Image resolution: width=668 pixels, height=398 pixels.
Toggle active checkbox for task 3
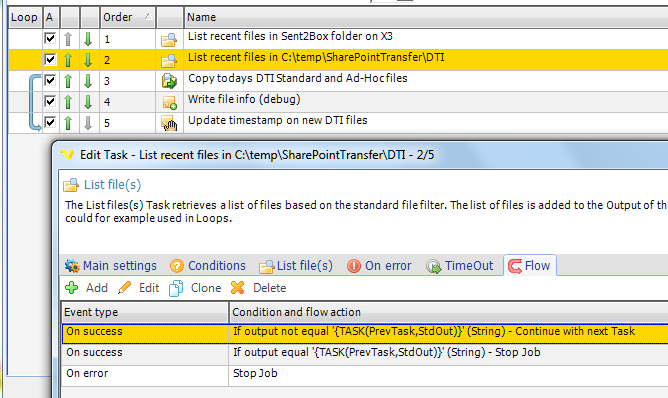[50, 80]
